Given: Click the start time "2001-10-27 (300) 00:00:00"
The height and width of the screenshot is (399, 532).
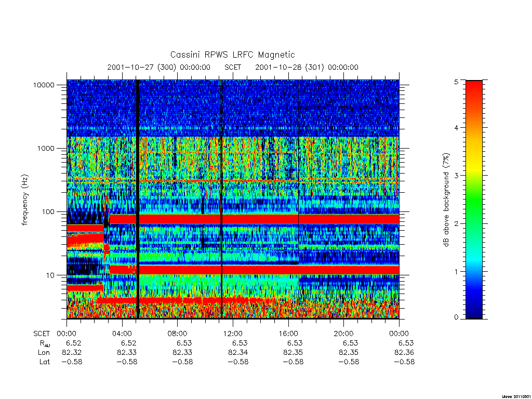Looking at the screenshot, I should 159,67.
